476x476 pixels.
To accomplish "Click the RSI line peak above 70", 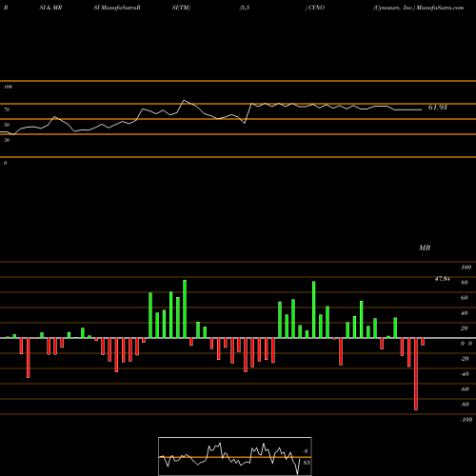I will [x=185, y=101].
